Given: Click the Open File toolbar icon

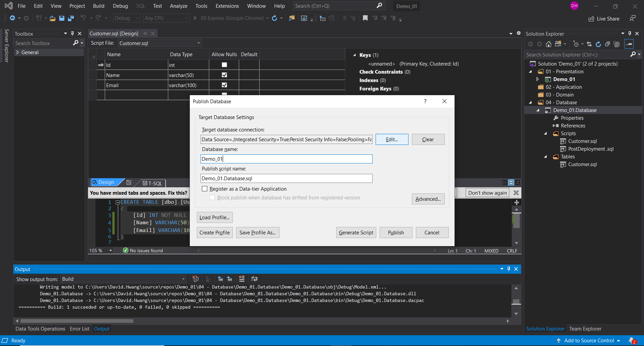Looking at the screenshot, I should [x=52, y=18].
